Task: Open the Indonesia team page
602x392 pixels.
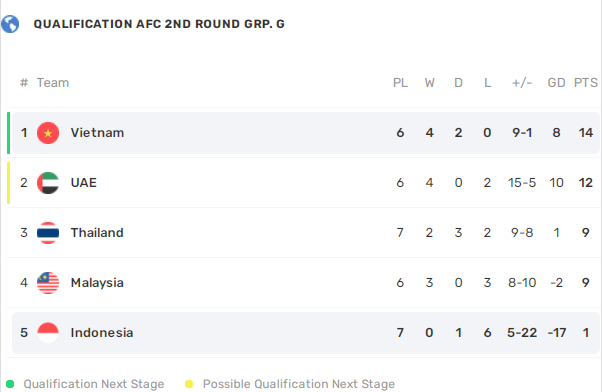Action: pyautogui.click(x=102, y=332)
